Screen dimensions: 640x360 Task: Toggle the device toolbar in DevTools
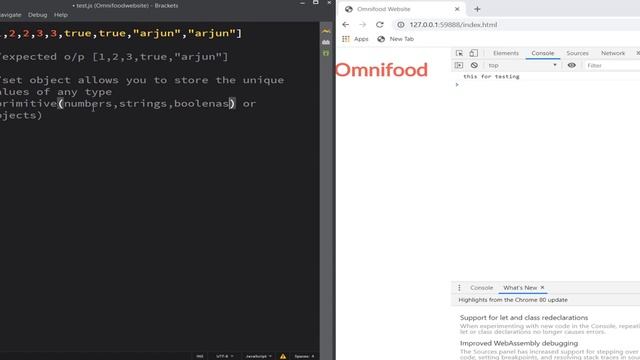pos(473,53)
